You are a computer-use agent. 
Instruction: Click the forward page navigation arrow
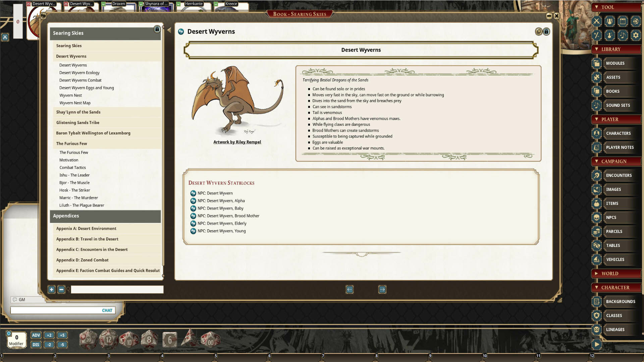(x=382, y=289)
